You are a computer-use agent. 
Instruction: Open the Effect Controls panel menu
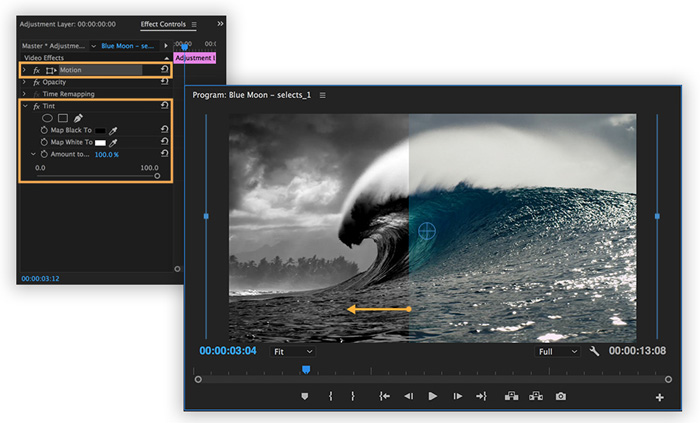[x=194, y=25]
